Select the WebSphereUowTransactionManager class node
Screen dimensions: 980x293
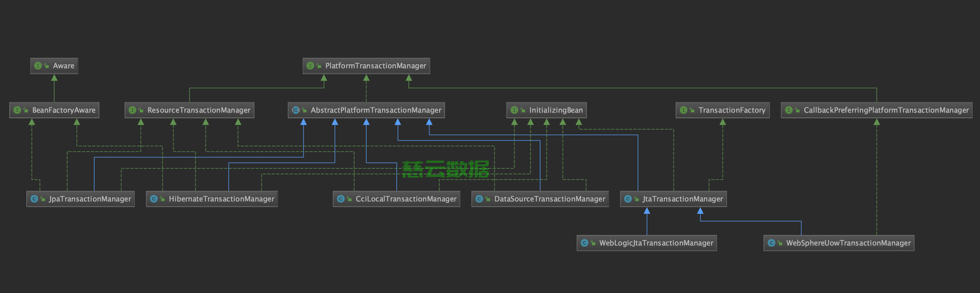[839, 243]
